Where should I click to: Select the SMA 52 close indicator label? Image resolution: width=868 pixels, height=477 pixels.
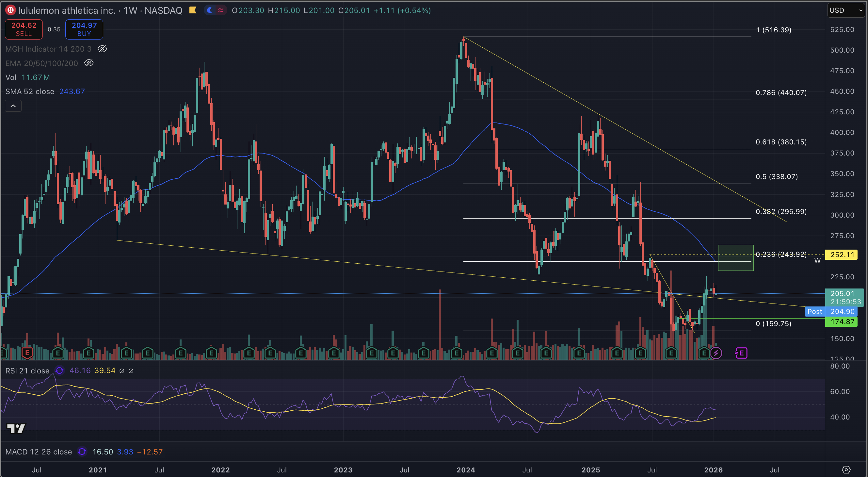pos(30,91)
